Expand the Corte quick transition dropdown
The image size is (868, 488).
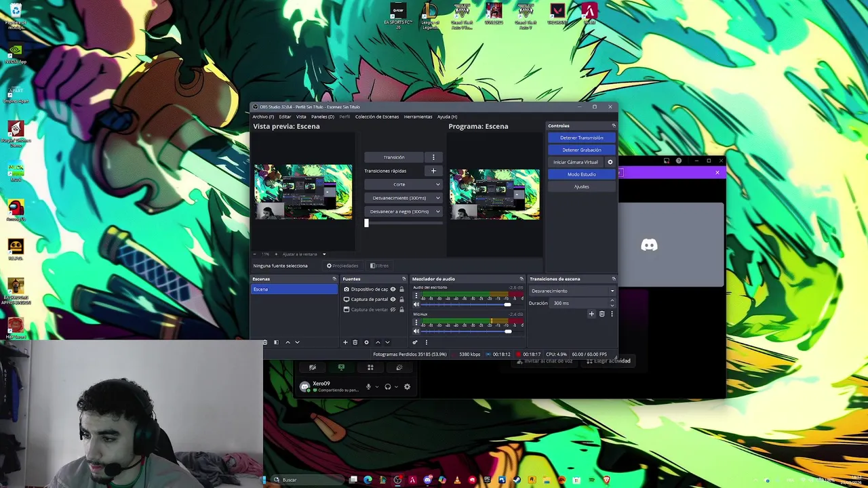click(437, 184)
